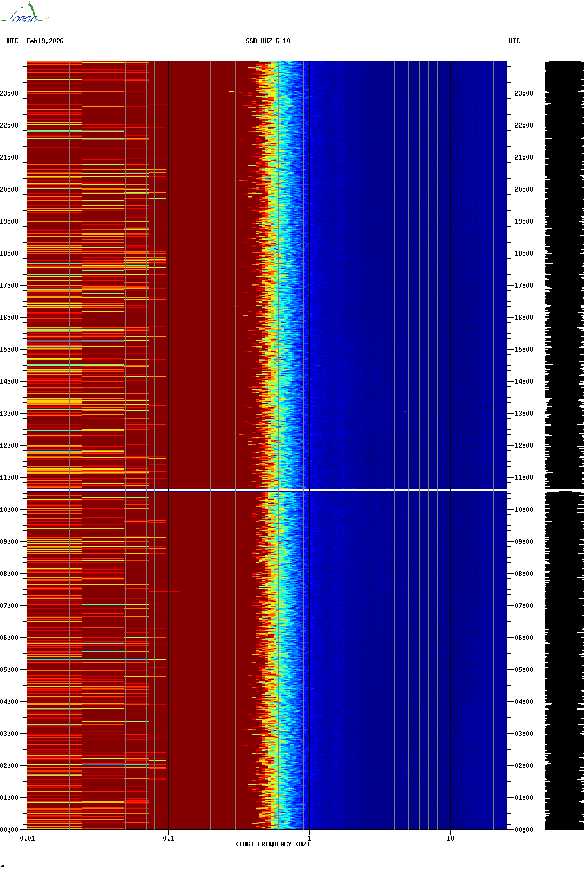Select the 12:00 mark on right time axis
The width and height of the screenshot is (588, 872).
pyautogui.click(x=523, y=446)
